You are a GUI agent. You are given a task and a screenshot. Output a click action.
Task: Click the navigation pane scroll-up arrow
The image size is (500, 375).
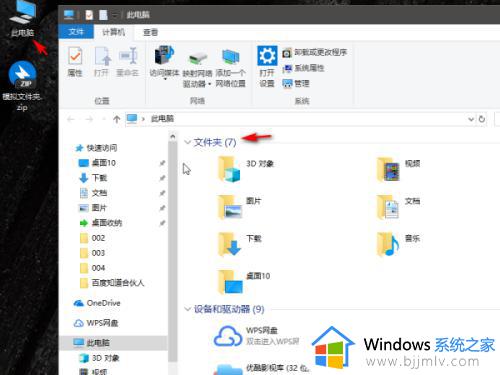click(x=172, y=136)
